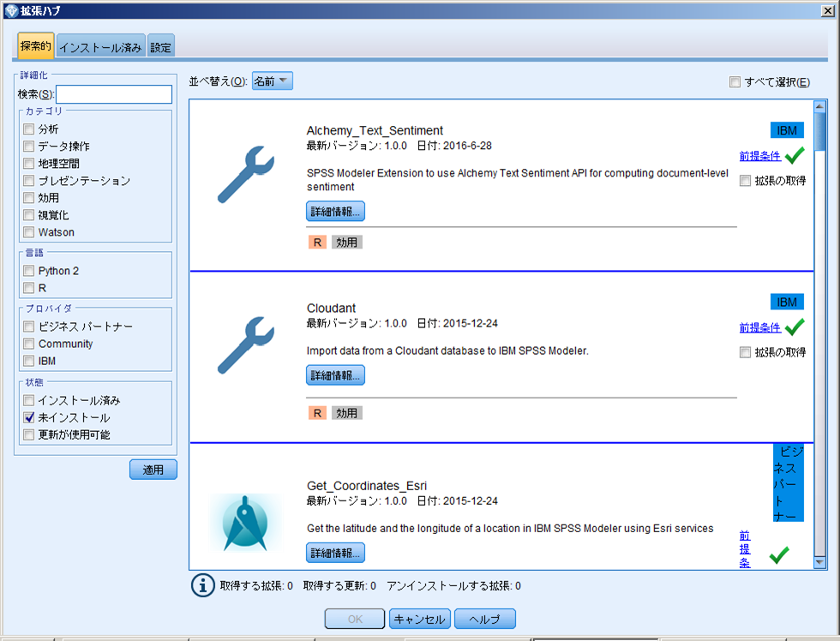Click the R tag under Cloudant

(317, 413)
